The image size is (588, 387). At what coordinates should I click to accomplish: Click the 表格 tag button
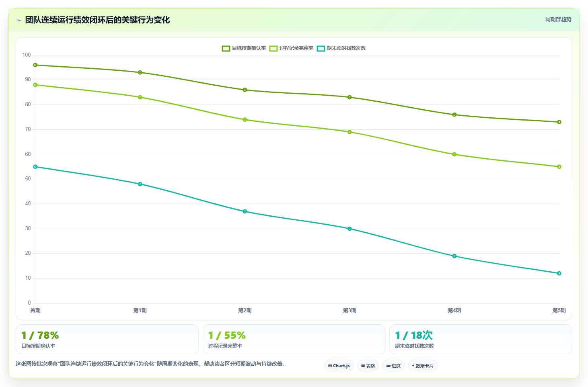368,366
